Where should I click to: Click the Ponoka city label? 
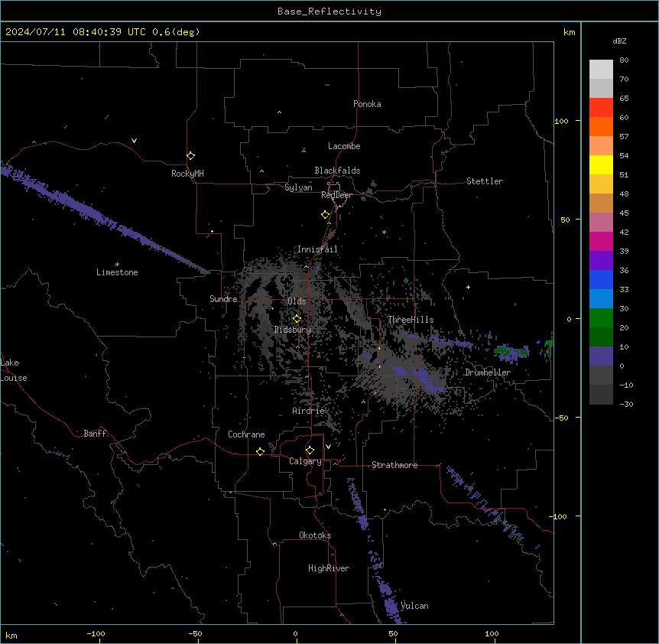(x=367, y=104)
